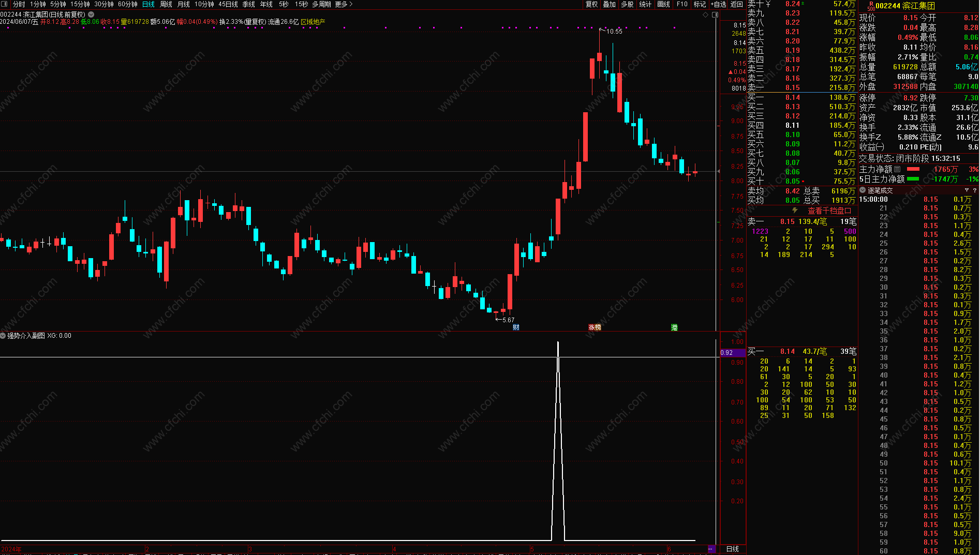
Task: Click the 0.92 indicator value label
Action: click(x=732, y=353)
